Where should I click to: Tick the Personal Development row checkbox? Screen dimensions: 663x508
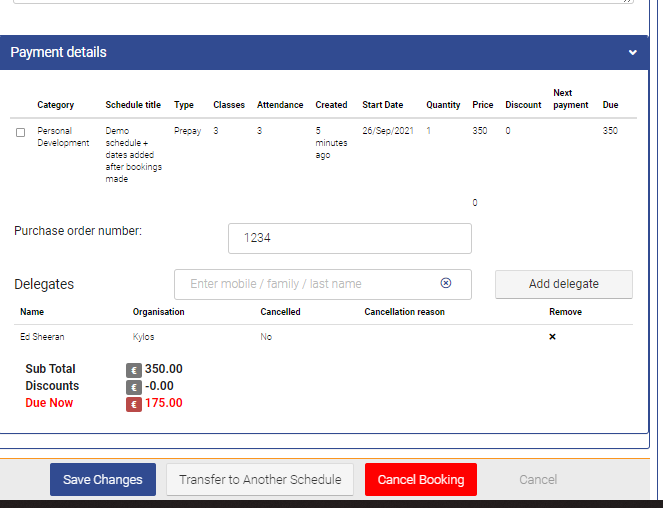21,132
